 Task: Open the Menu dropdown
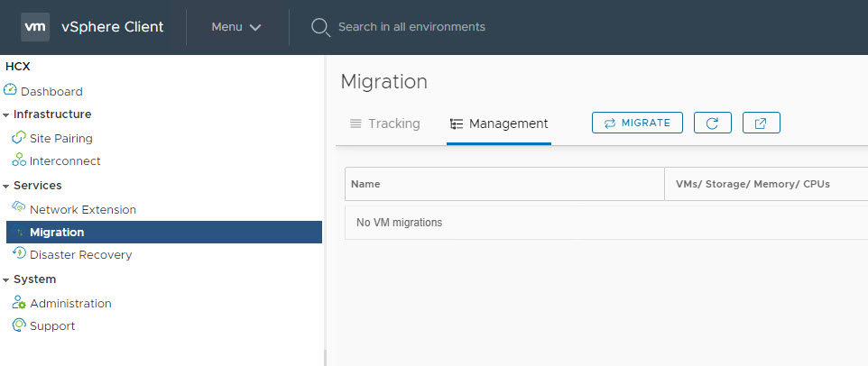tap(236, 27)
